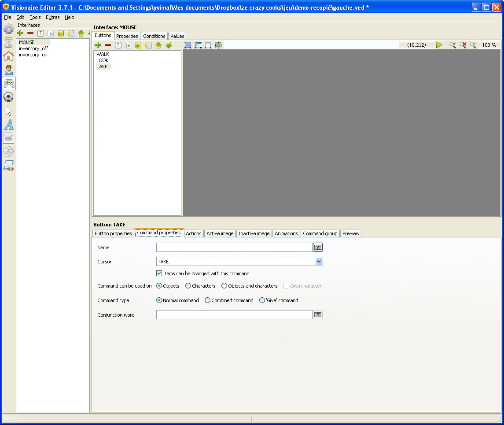This screenshot has height=425, width=504.
Task: Open the Active image tab
Action: tap(220, 233)
